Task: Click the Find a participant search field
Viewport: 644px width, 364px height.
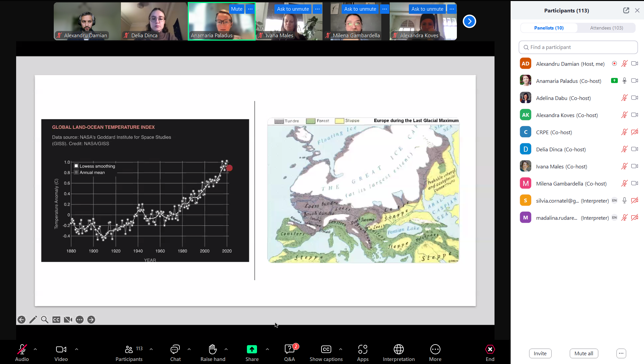Action: 578,47
